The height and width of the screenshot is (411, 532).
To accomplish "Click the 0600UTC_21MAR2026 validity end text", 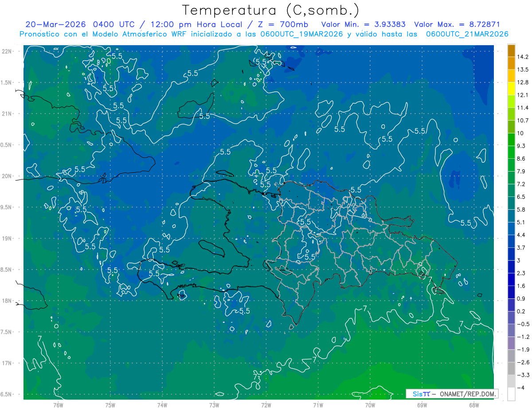I will click(467, 34).
